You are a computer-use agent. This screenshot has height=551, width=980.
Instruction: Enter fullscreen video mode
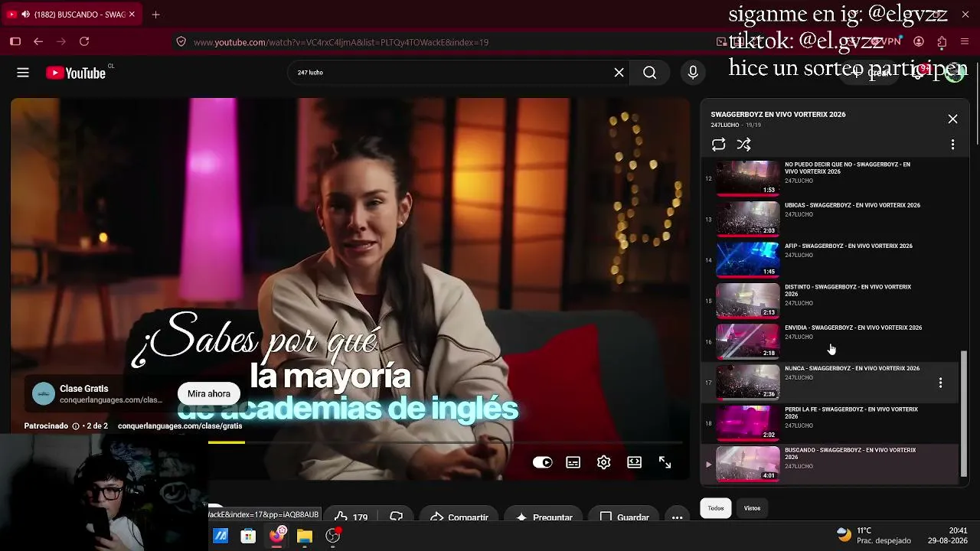coord(665,462)
